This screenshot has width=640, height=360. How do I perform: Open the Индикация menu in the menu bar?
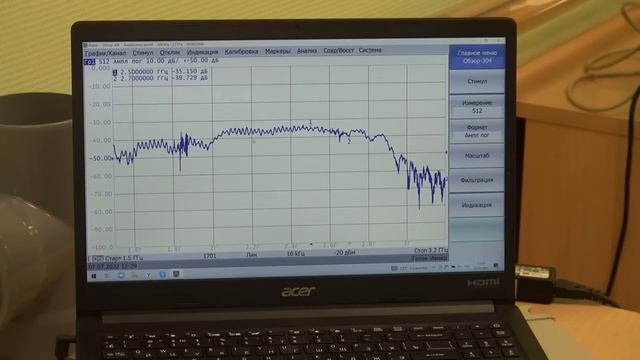click(x=202, y=52)
